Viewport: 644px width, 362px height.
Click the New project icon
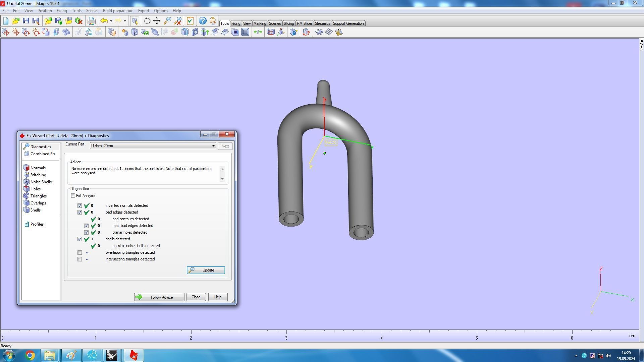click(6, 21)
